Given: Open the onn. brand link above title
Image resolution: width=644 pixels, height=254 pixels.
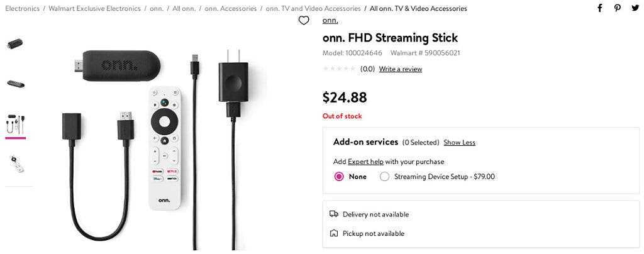Looking at the screenshot, I should [330, 21].
